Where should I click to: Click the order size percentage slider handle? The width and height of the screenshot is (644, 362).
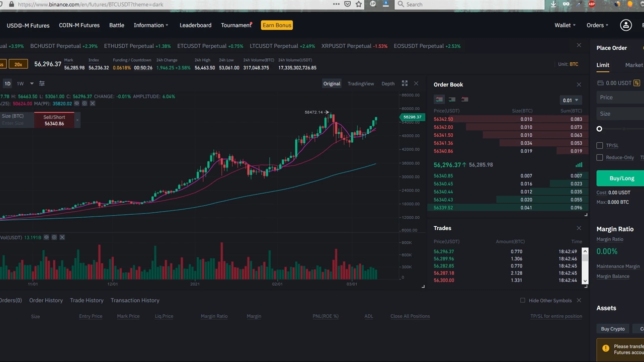pos(599,129)
